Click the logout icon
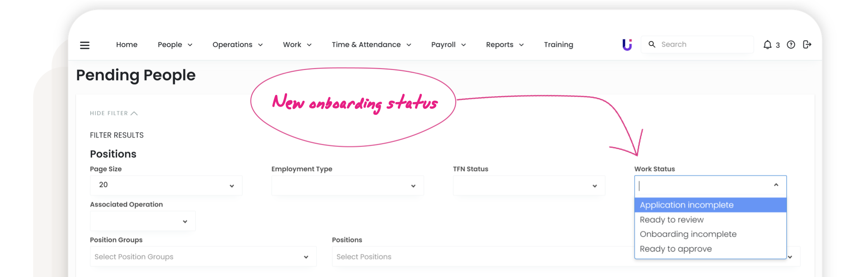 pos(807,44)
